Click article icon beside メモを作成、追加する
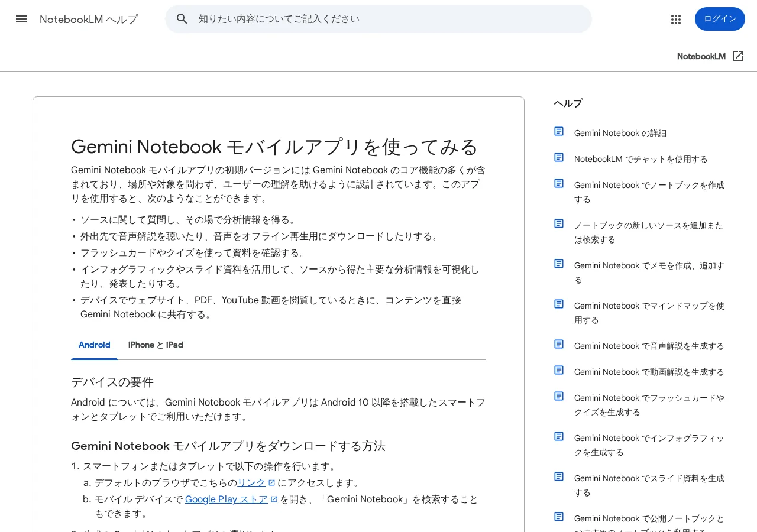Image resolution: width=757 pixels, height=532 pixels. tap(559, 264)
